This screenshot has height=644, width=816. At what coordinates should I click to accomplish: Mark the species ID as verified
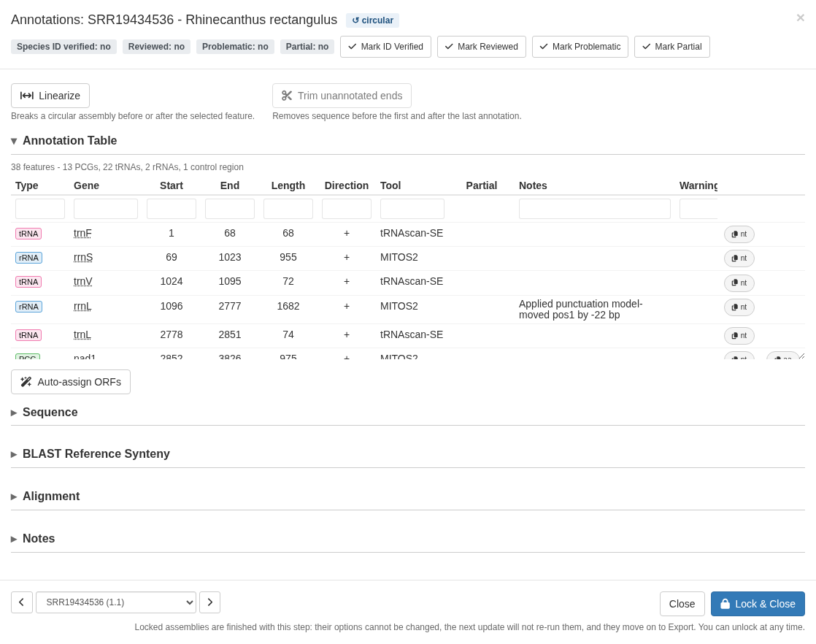[385, 47]
